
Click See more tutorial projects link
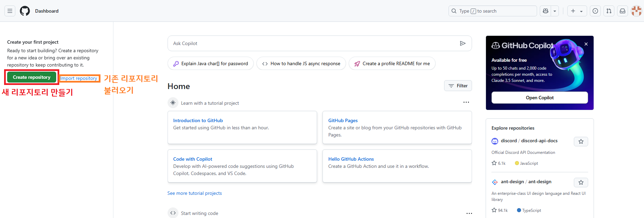click(194, 193)
